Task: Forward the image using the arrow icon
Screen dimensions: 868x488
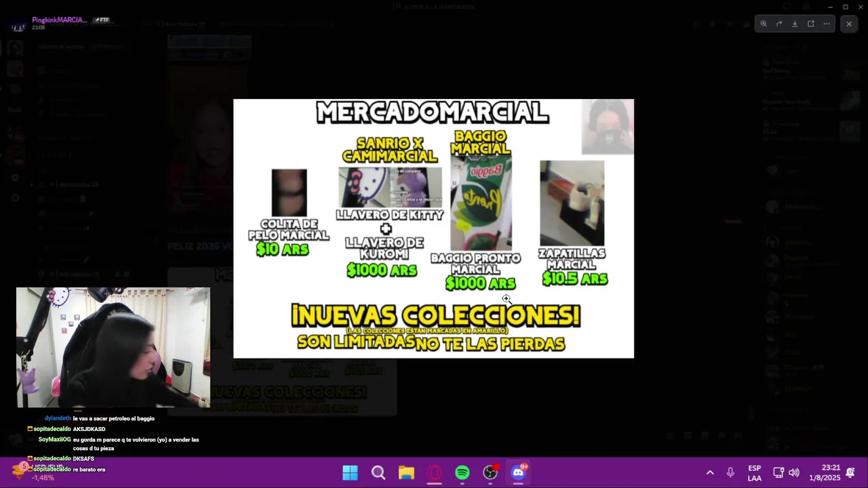Action: tap(779, 24)
